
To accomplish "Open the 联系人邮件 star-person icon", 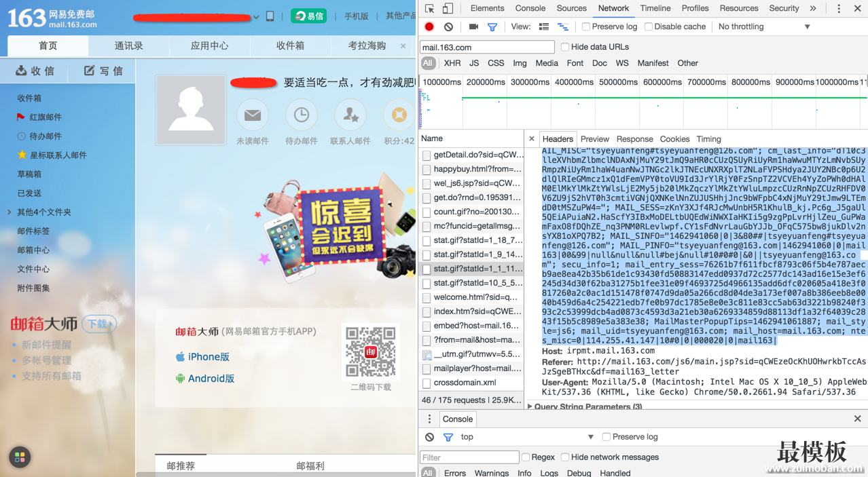I will [350, 115].
